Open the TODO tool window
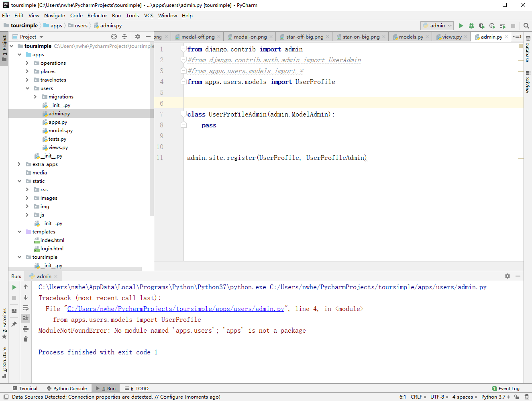The image size is (532, 401). (137, 388)
